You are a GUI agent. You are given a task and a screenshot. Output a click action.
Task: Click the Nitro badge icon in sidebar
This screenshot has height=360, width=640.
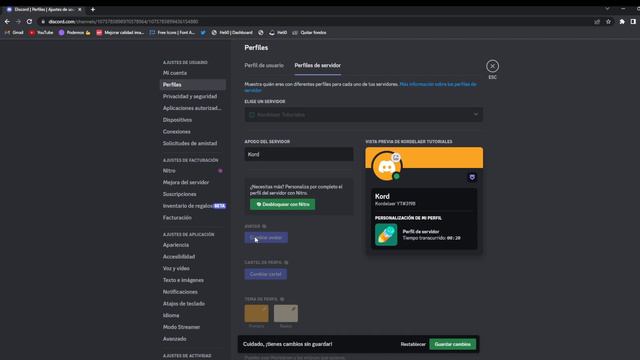coord(220,171)
